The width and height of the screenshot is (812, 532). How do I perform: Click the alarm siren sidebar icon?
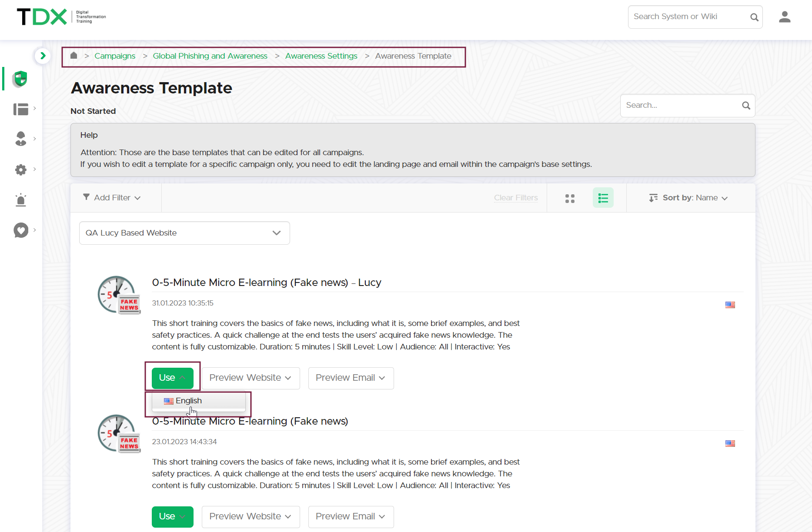pos(21,200)
